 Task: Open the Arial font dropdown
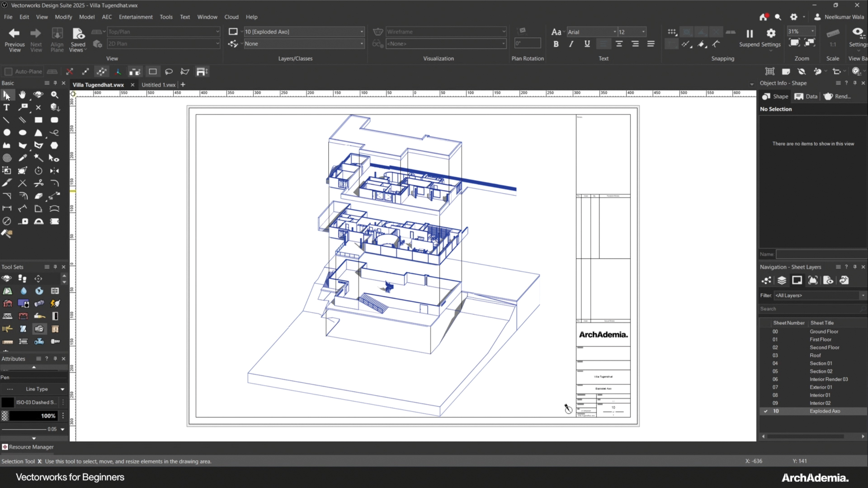point(592,32)
